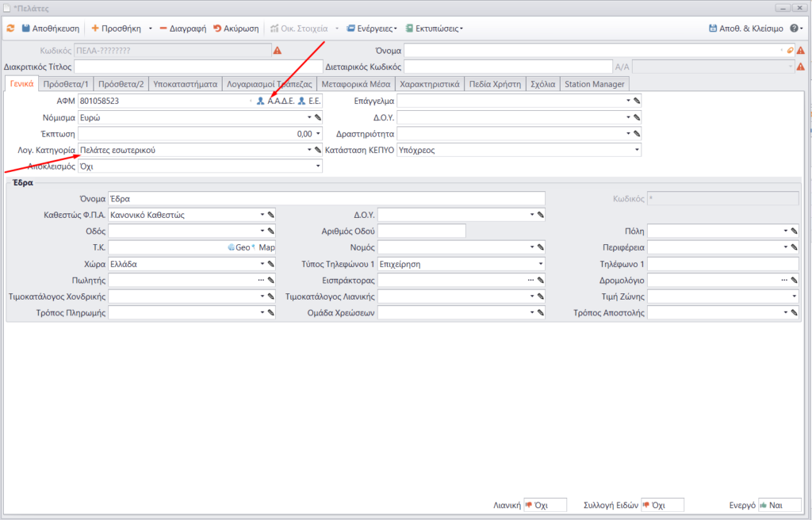Switch to the Υποκαταστήματα tab
The image size is (812, 520).
pyautogui.click(x=185, y=84)
